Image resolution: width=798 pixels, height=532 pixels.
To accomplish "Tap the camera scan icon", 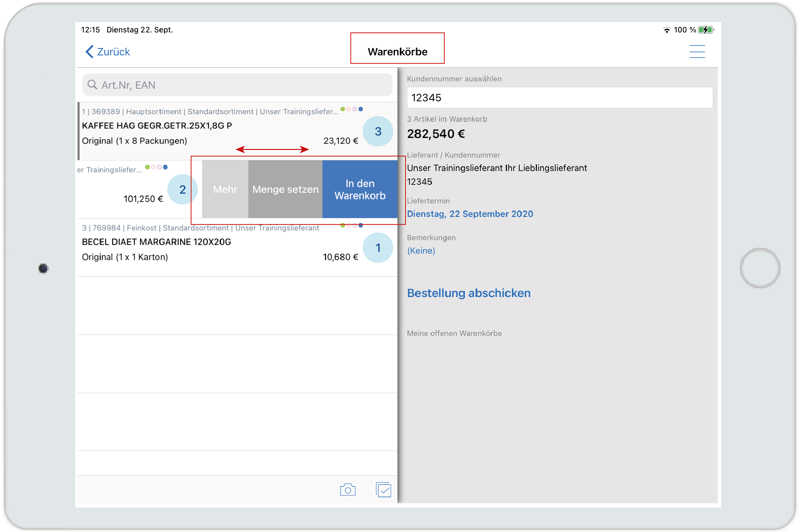I will coord(347,489).
